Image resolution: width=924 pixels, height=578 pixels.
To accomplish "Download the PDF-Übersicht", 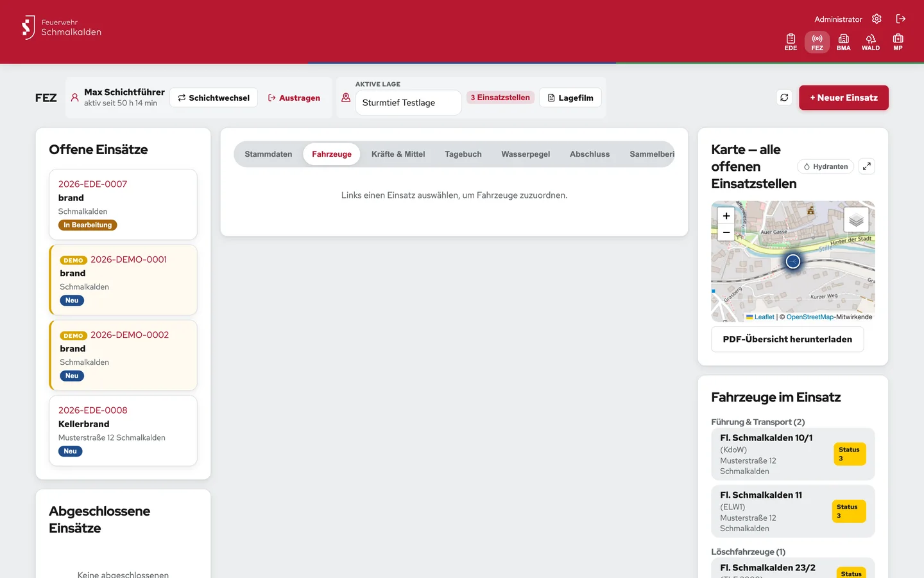I will [x=787, y=339].
